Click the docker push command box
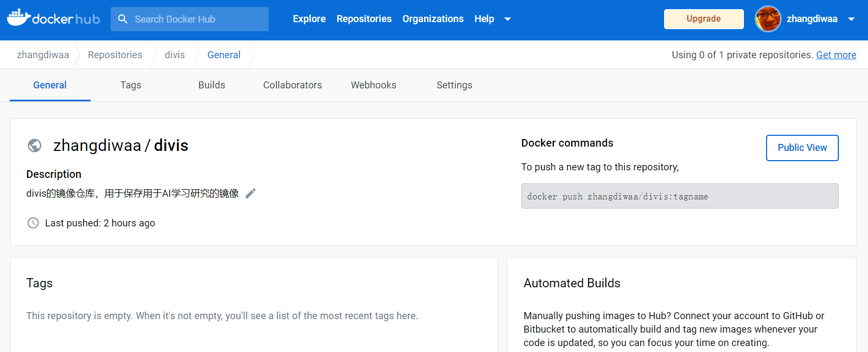The height and width of the screenshot is (352, 868). [x=679, y=196]
